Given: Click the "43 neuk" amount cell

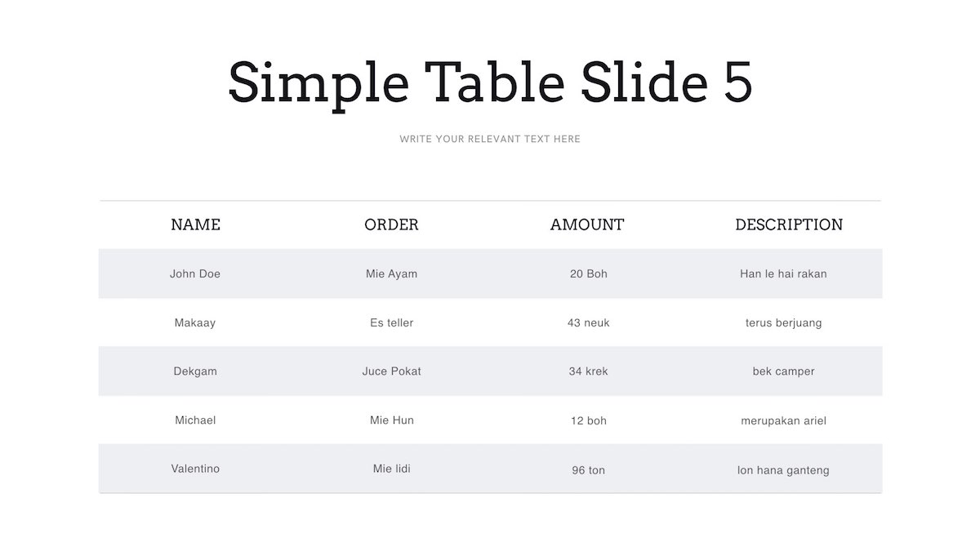Looking at the screenshot, I should point(588,322).
